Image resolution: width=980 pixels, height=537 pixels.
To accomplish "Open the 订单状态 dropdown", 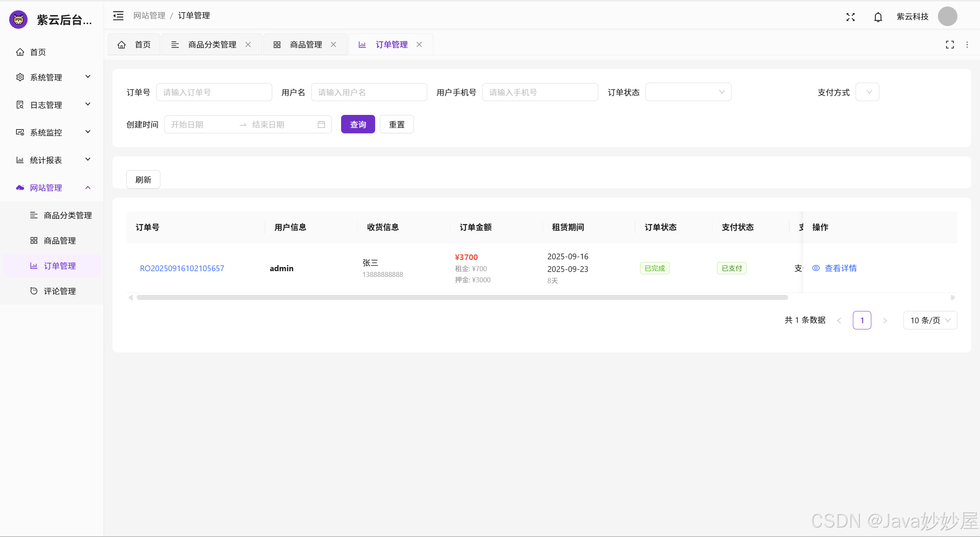I will click(688, 92).
